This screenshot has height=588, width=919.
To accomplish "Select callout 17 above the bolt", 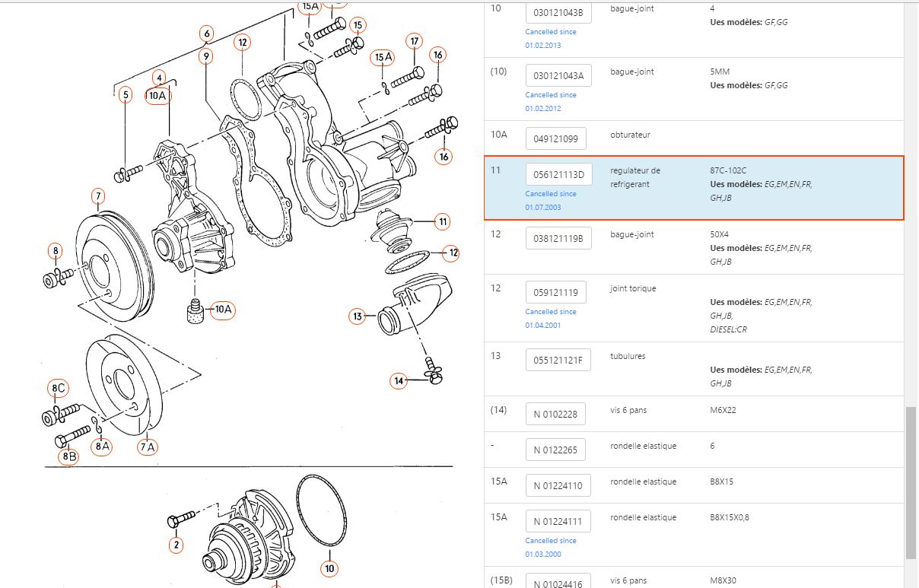I will (414, 41).
